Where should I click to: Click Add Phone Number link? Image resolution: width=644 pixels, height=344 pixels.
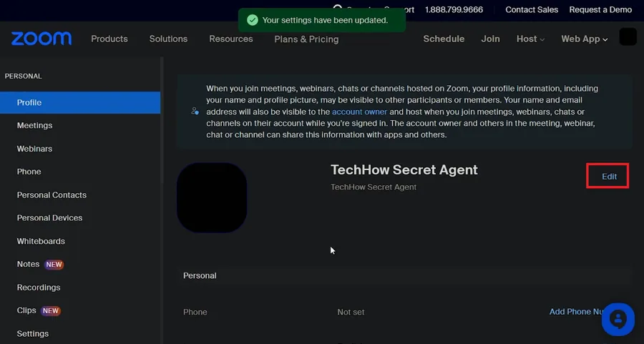(x=576, y=312)
